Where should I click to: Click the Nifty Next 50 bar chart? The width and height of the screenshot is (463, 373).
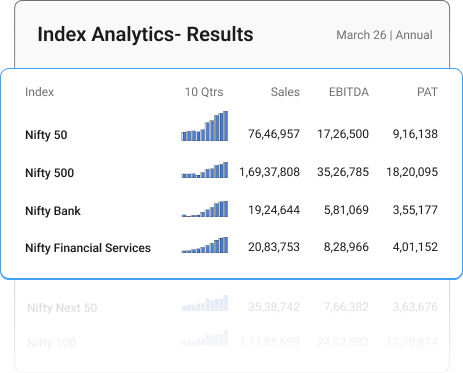pyautogui.click(x=205, y=303)
